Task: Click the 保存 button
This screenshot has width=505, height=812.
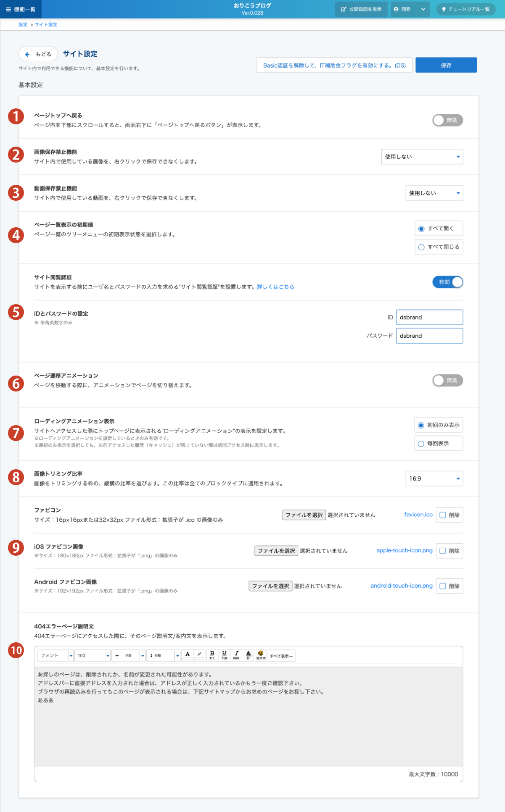Action: click(446, 65)
